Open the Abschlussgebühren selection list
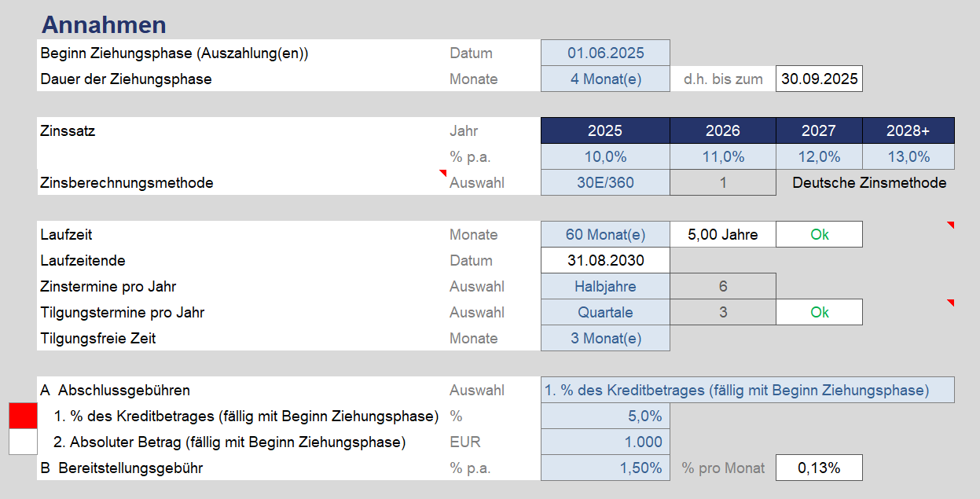The height and width of the screenshot is (499, 980). pyautogui.click(x=747, y=391)
